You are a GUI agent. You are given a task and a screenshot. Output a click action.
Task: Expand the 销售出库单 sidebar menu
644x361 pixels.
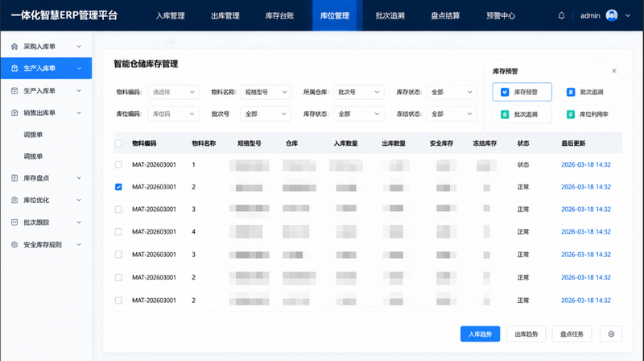pyautogui.click(x=46, y=113)
